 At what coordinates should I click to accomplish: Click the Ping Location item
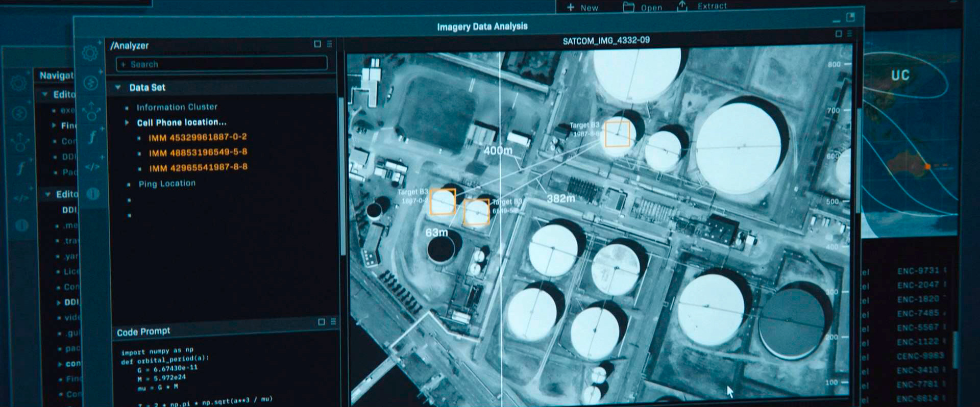click(x=167, y=184)
